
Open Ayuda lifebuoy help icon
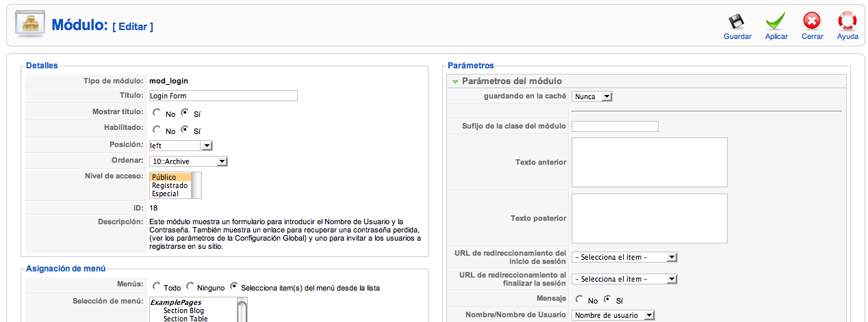coord(847,21)
